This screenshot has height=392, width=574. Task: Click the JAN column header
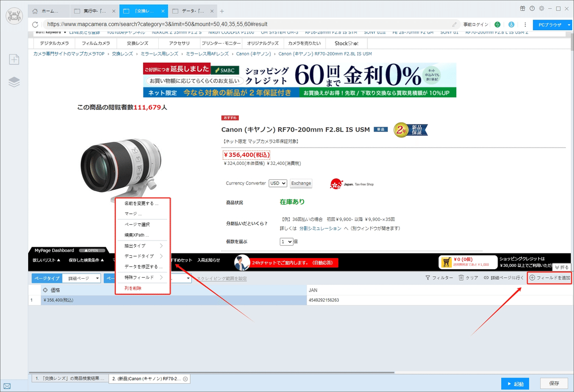click(439, 290)
